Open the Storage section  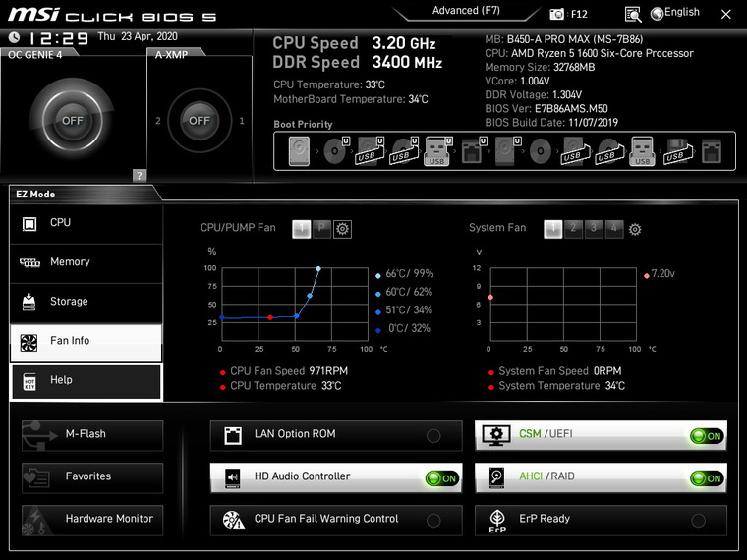(x=86, y=302)
